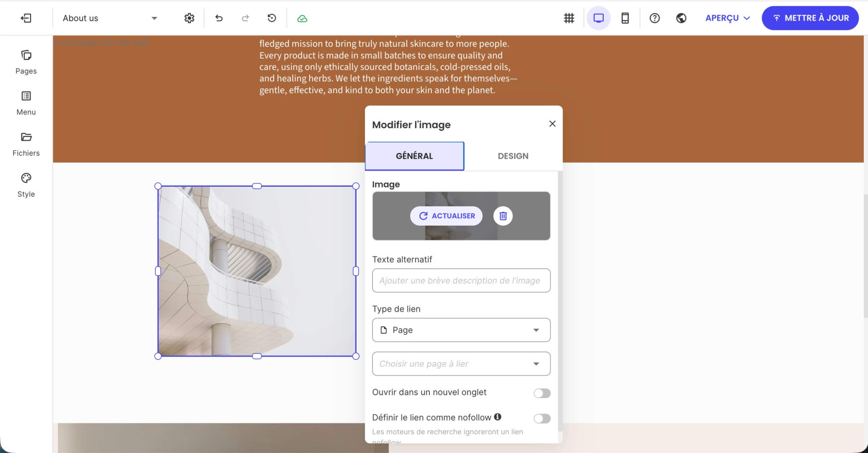The height and width of the screenshot is (453, 868).
Task: Click the undo arrow icon
Action: coord(219,18)
